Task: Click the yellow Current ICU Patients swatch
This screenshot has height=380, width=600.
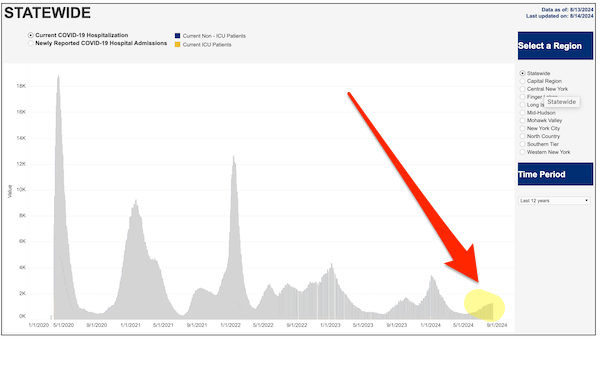Action: pos(178,44)
